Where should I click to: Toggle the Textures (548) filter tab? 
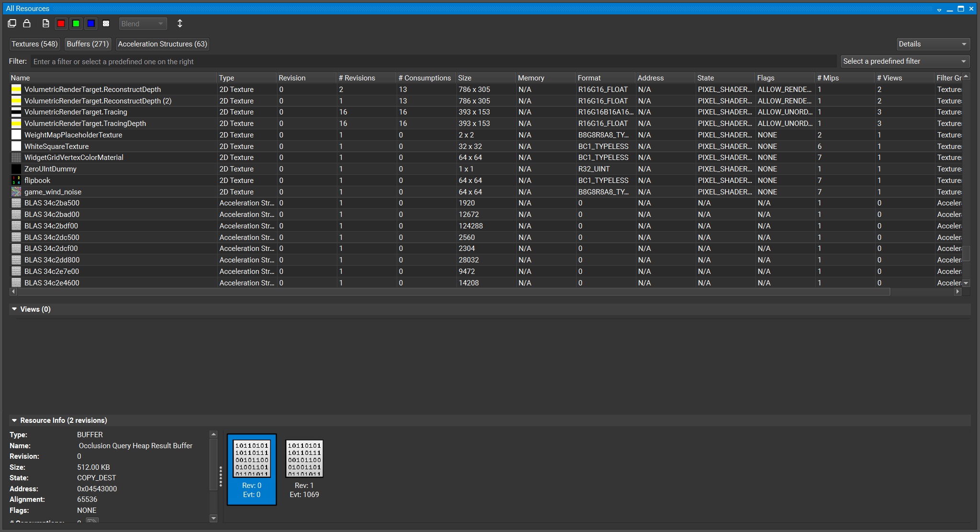click(x=34, y=44)
